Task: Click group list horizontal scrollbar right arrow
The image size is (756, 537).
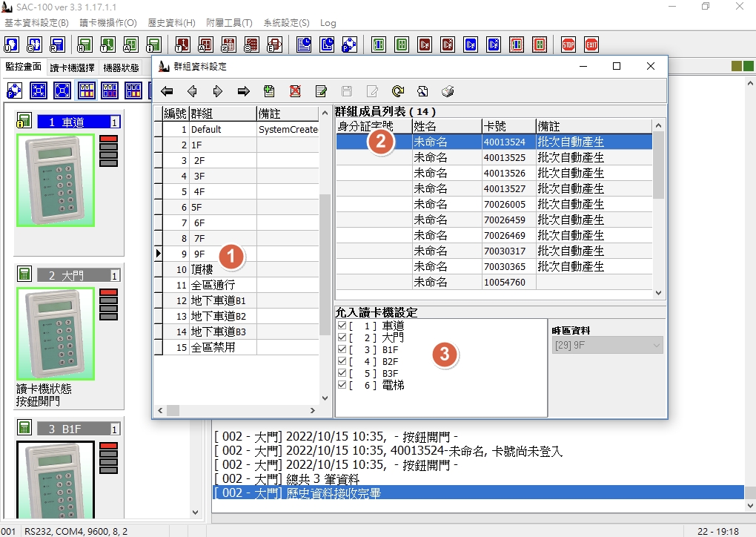Action: click(313, 411)
